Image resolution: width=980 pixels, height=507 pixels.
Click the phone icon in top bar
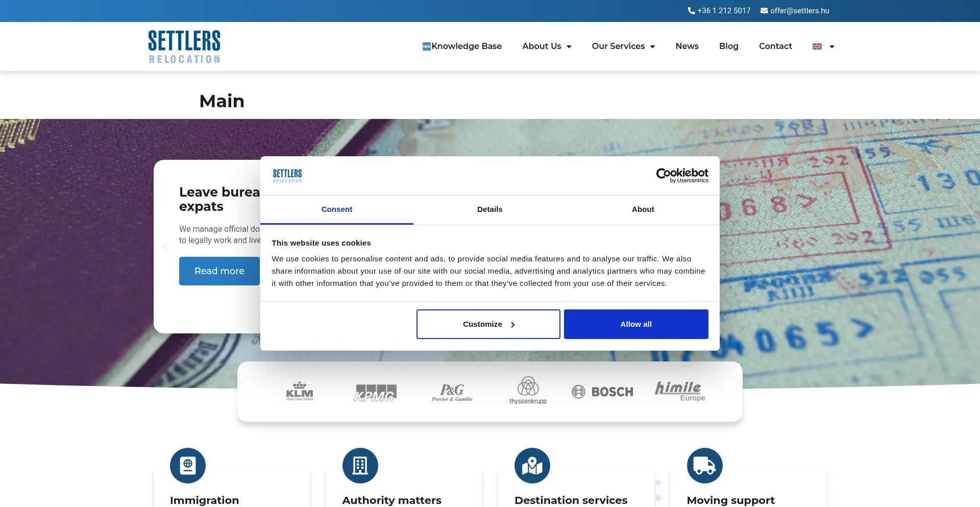[691, 11]
